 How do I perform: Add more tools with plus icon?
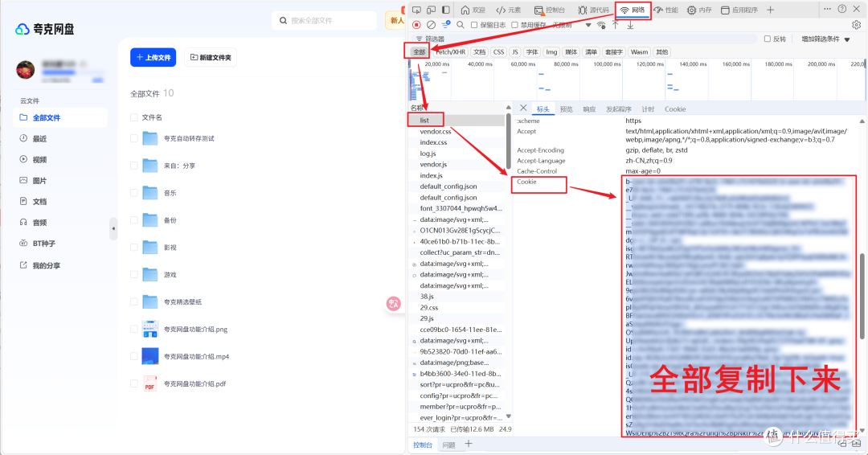pyautogui.click(x=771, y=10)
